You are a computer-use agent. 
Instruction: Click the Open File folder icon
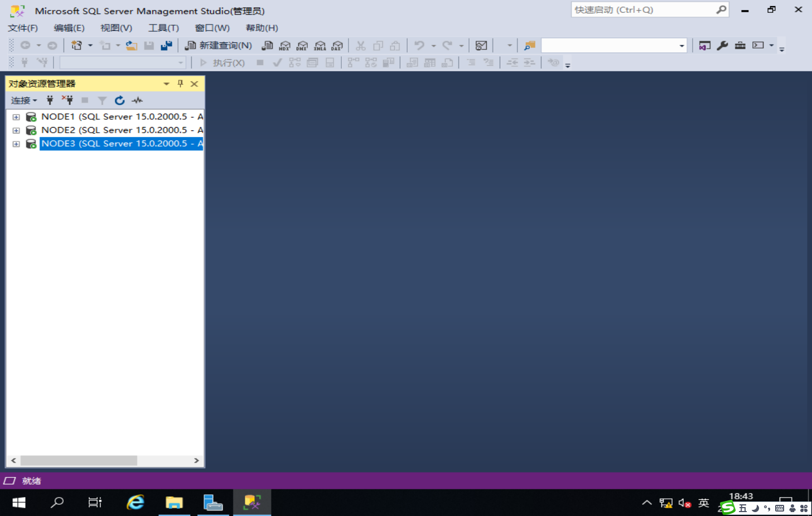coord(131,46)
